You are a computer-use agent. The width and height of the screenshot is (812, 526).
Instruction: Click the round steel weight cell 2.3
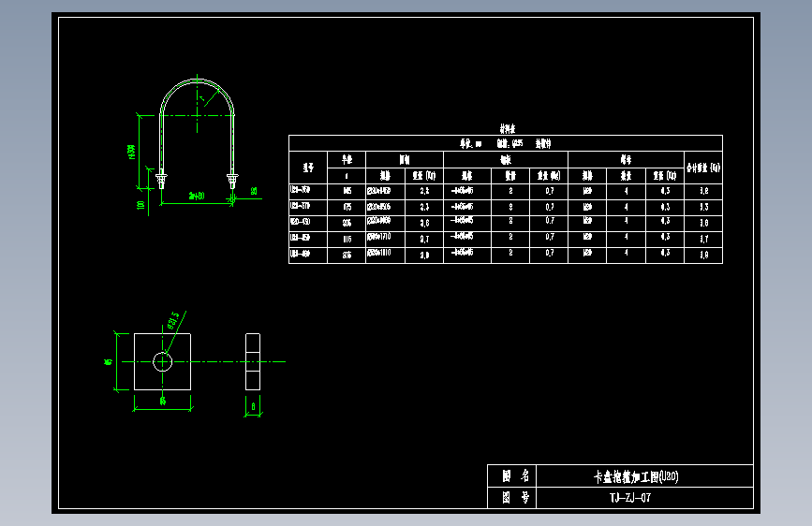pyautogui.click(x=424, y=207)
